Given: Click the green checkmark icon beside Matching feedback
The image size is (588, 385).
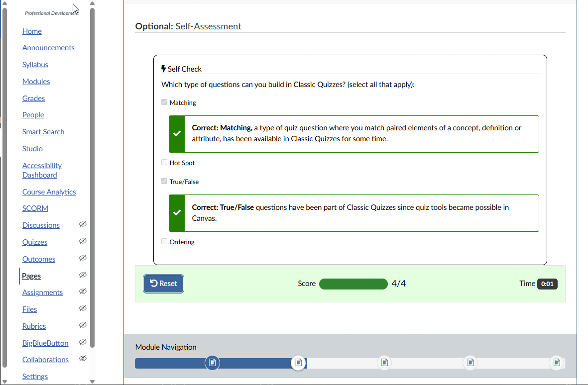Looking at the screenshot, I should (x=177, y=134).
